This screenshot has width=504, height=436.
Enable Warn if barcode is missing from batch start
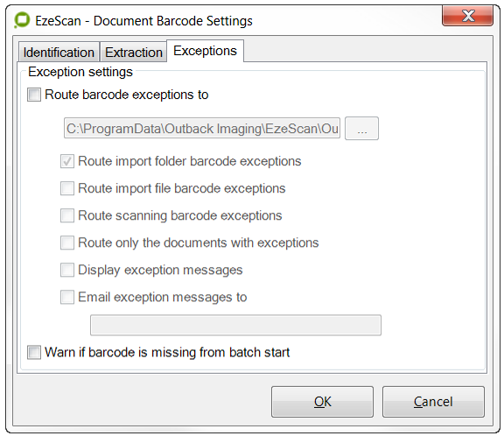point(34,352)
